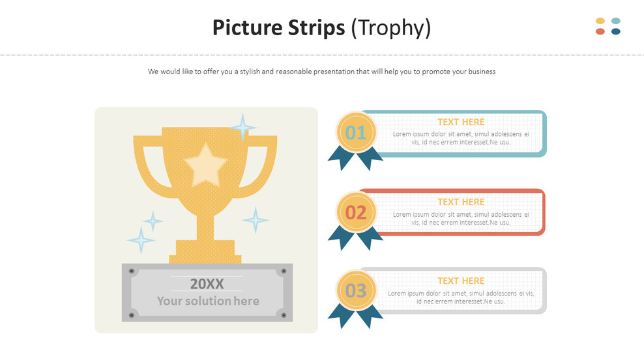Click the 02 medal badge

coord(356,213)
